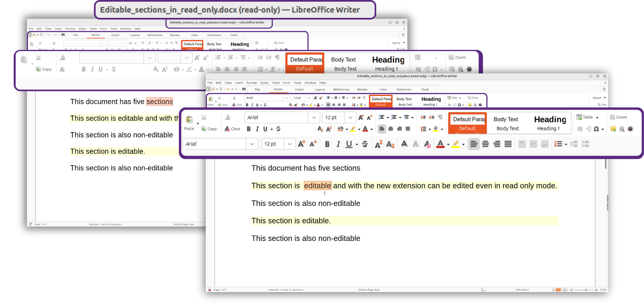644x307 pixels.
Task: Toggle justified alignment in front window's small ribbon
Action: (344, 105)
